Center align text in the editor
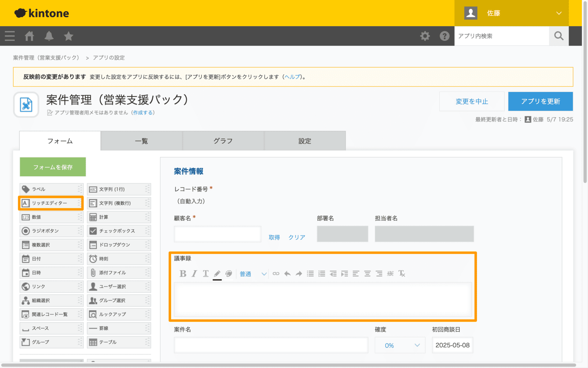 point(367,273)
